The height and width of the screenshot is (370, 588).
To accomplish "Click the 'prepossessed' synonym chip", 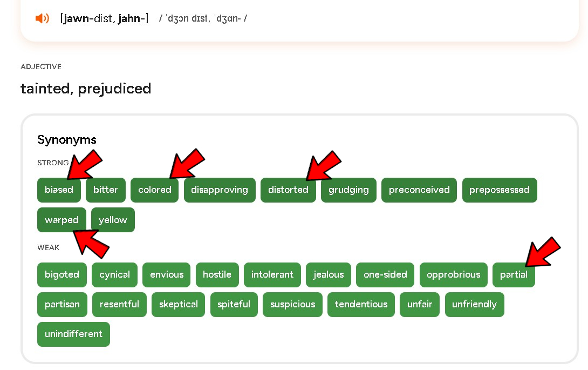I will [499, 190].
